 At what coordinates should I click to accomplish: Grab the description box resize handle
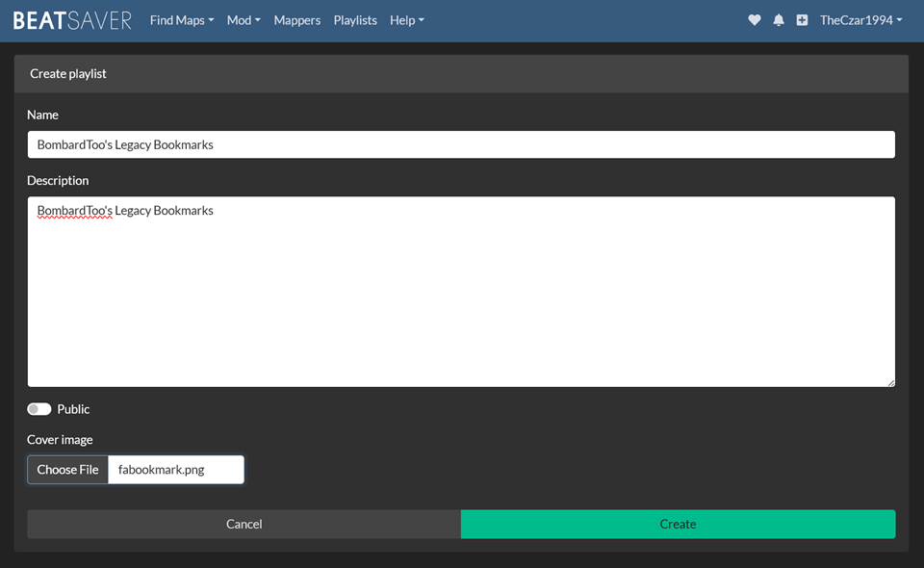coord(890,382)
